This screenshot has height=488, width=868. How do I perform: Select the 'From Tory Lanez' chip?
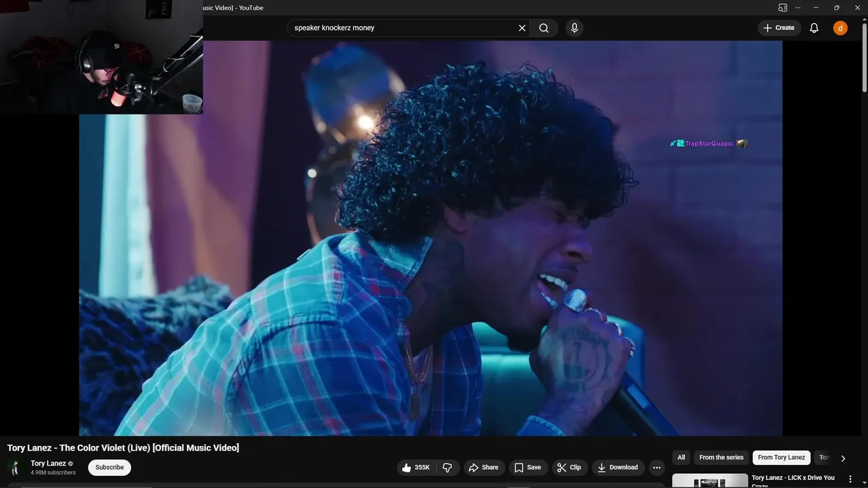[781, 457]
